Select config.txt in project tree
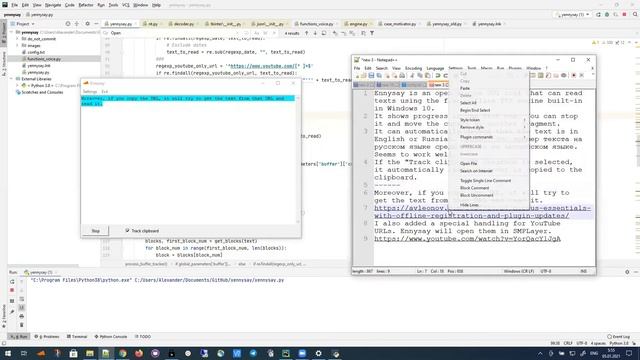Viewport: 640px width, 360px height. [36, 52]
